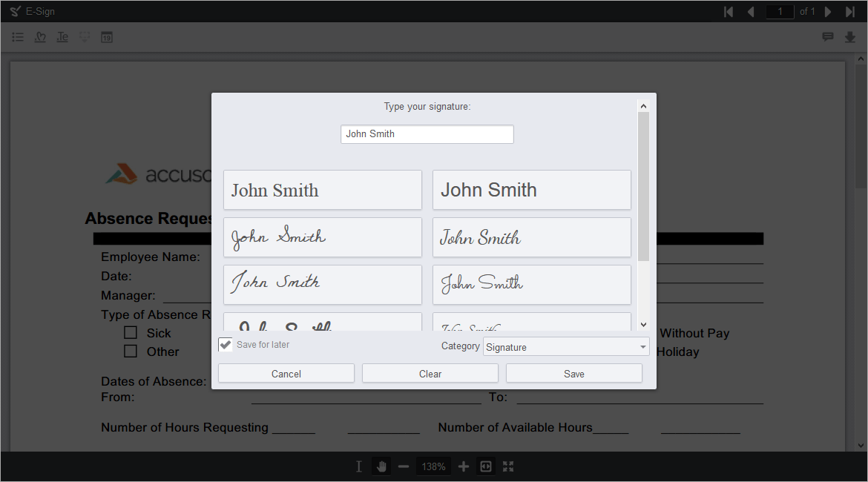868x482 pixels.
Task: Click the fit-to-page icon
Action: [x=485, y=466]
